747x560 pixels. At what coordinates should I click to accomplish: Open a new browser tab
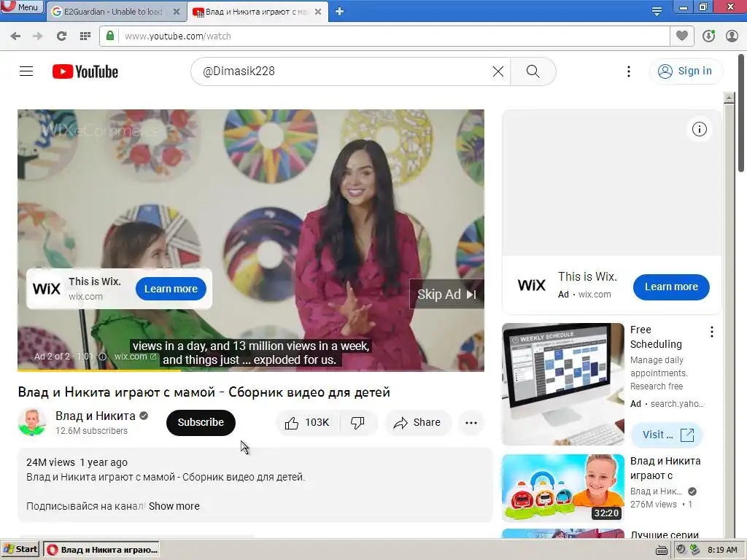click(x=339, y=12)
